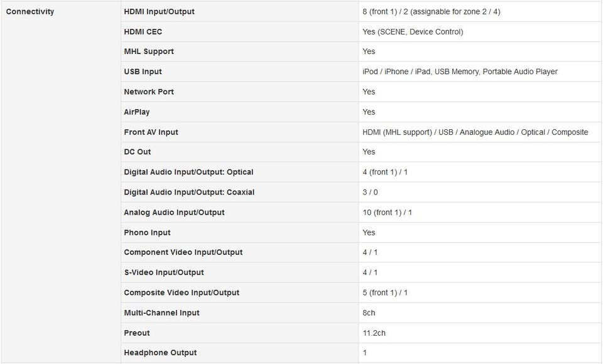
Task: Select the HDMI Input/Output row label
Action: pyautogui.click(x=159, y=11)
